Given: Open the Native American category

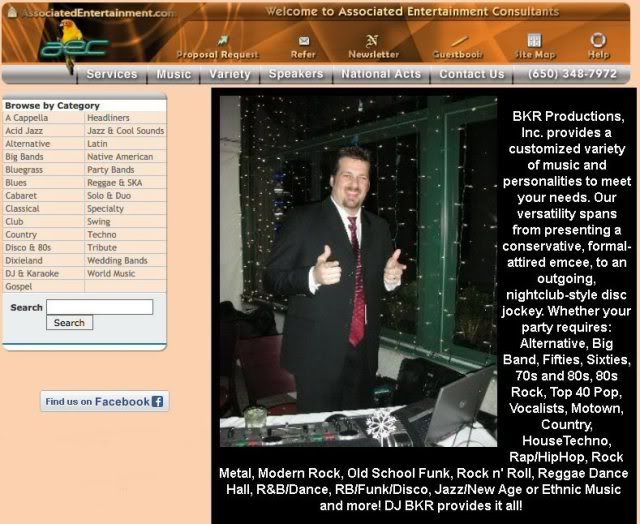Looking at the screenshot, I should pyautogui.click(x=120, y=157).
